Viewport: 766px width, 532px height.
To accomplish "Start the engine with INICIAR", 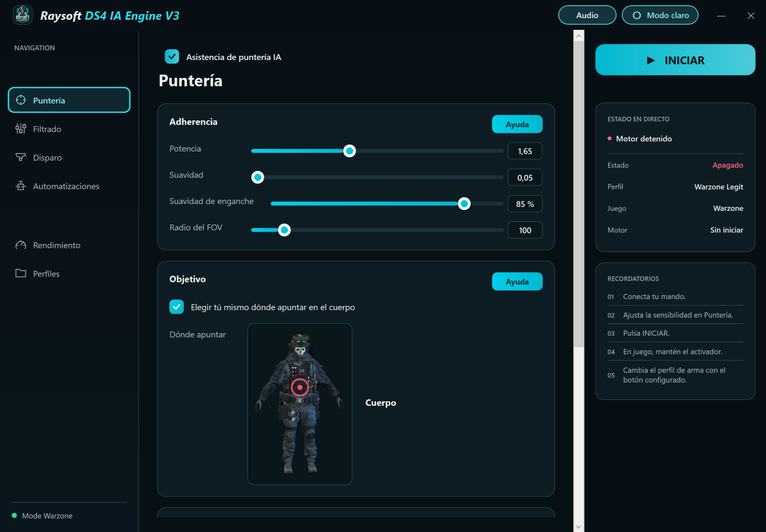I will coord(675,60).
